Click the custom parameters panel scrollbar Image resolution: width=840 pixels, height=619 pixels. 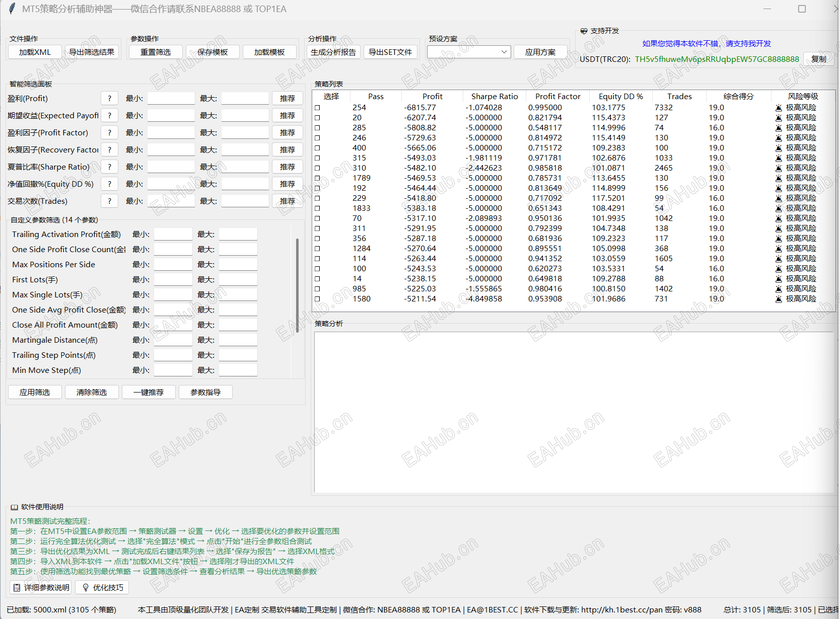(297, 285)
